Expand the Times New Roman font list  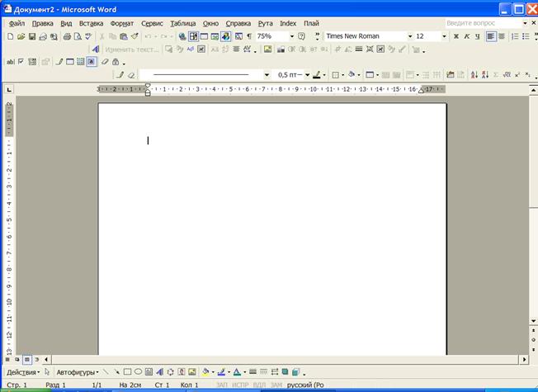coord(408,37)
